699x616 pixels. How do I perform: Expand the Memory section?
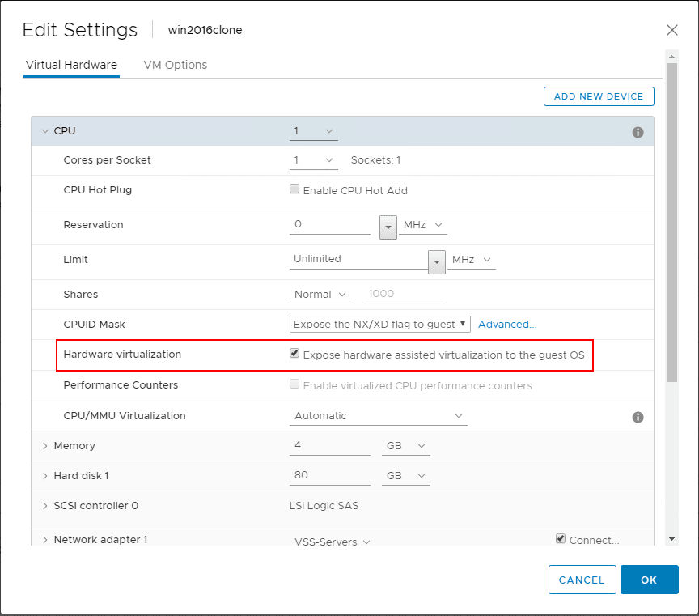(x=44, y=446)
